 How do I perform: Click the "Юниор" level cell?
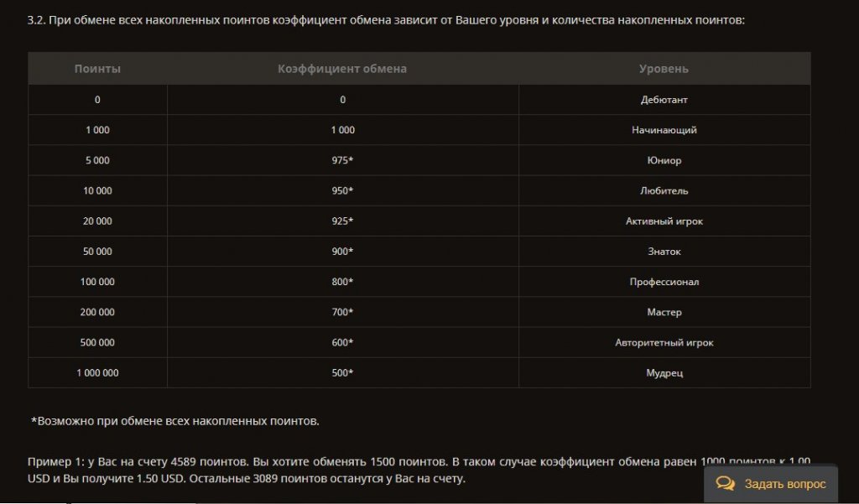[664, 159]
